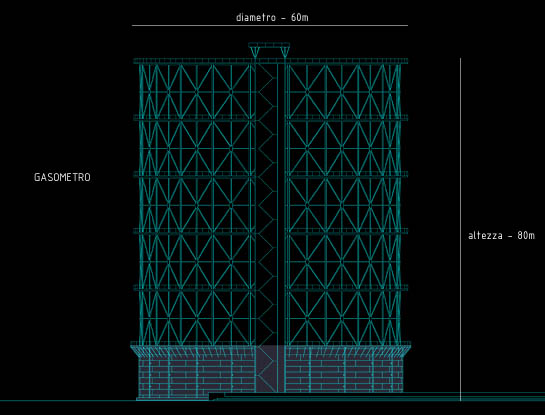Select the top ring girder of gasometer
545x415 pixels.
270,61
